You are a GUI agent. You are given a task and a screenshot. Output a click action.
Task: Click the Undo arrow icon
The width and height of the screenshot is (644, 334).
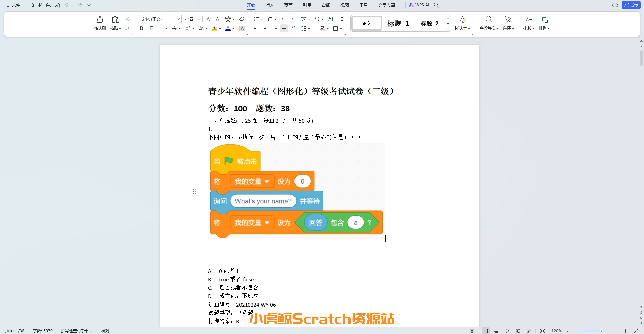pos(66,5)
